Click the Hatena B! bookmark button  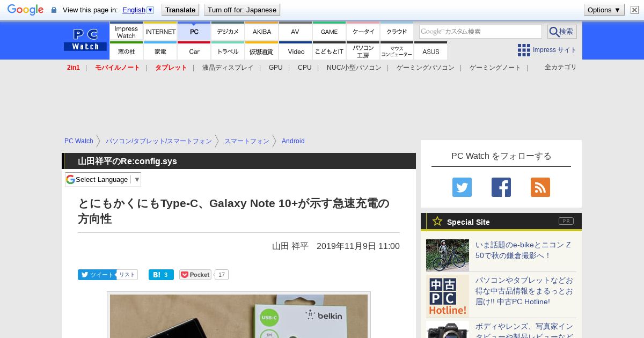click(161, 275)
